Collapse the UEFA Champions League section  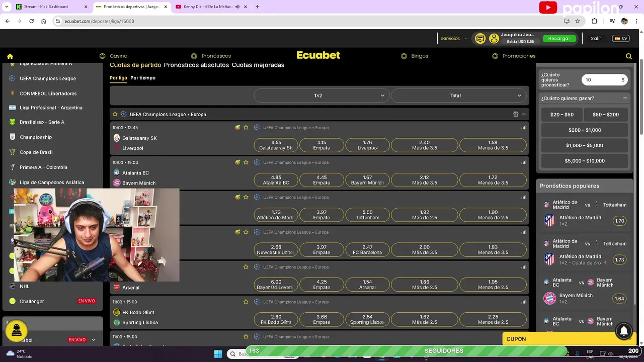click(x=524, y=114)
